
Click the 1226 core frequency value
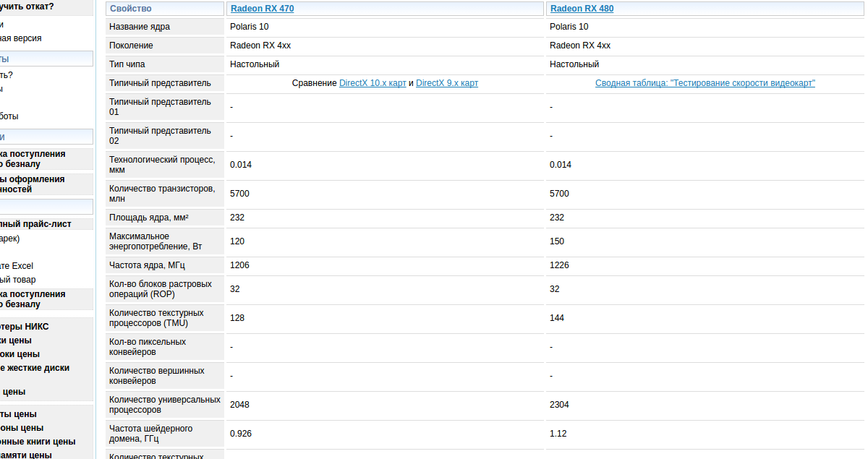559,265
